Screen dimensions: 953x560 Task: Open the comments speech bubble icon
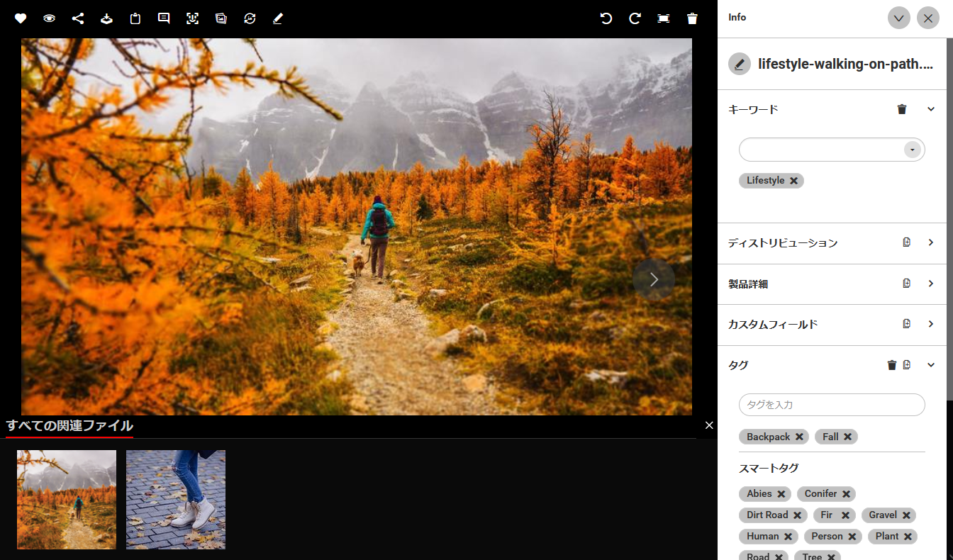click(x=164, y=18)
